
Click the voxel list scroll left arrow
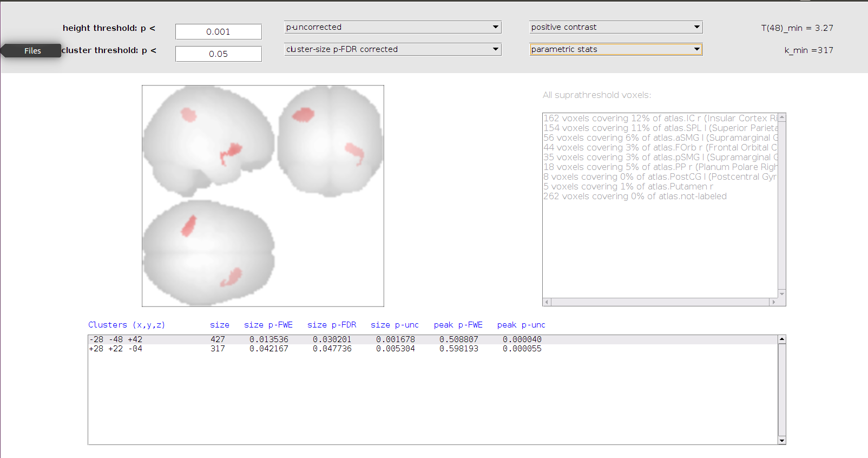pos(547,302)
